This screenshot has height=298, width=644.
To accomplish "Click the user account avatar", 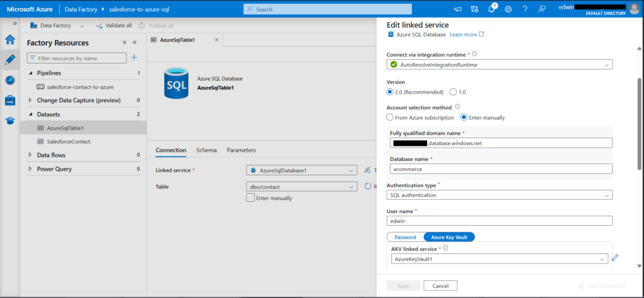I will 634,9.
